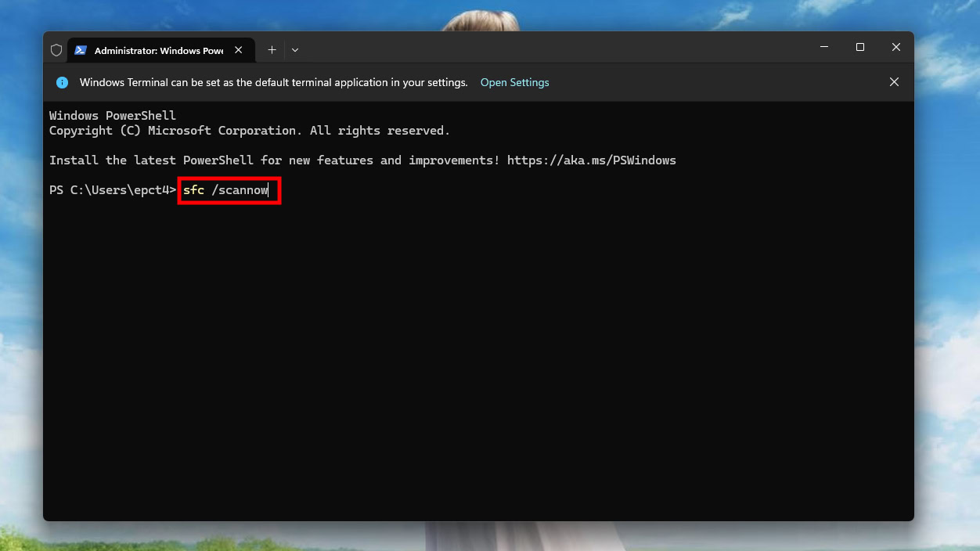
Task: Close the Windows Terminal window
Action: pyautogui.click(x=896, y=48)
